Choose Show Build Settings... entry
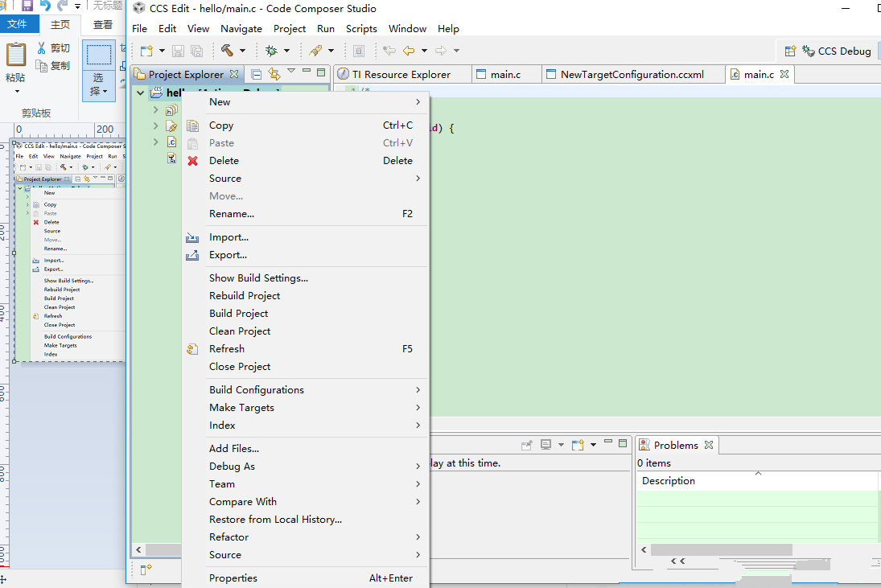The image size is (881, 588). [306, 278]
